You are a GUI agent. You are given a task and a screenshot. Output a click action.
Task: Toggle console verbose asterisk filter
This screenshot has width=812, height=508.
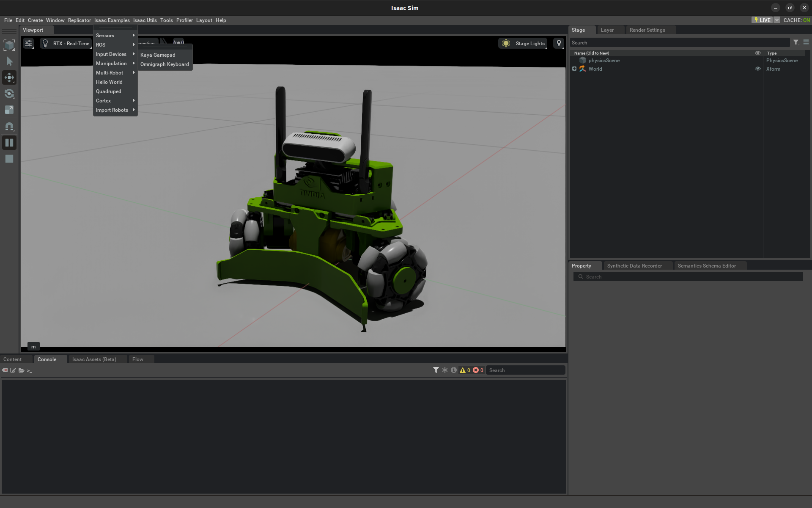click(x=445, y=370)
